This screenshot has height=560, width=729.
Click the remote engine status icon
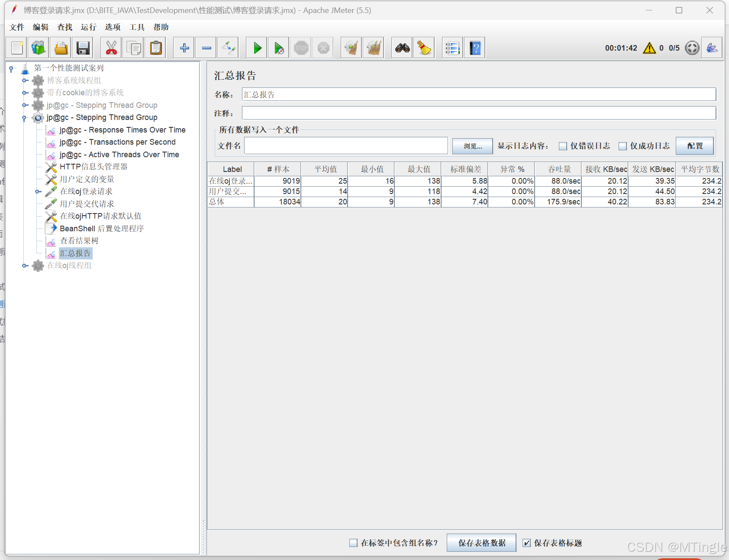[692, 48]
